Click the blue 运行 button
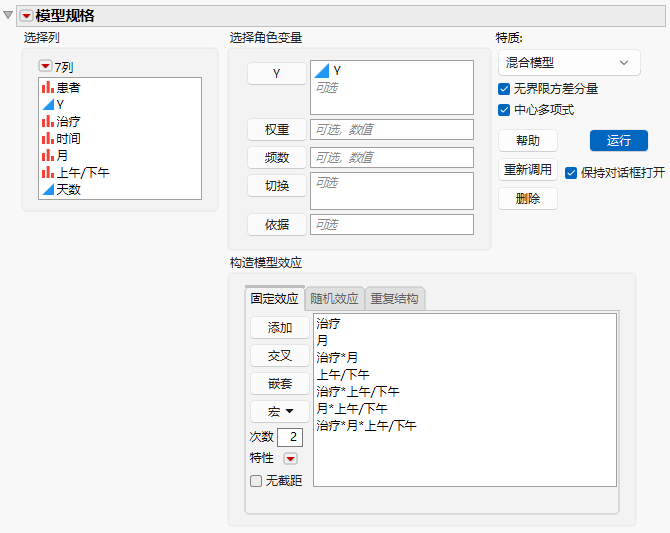 tap(619, 141)
